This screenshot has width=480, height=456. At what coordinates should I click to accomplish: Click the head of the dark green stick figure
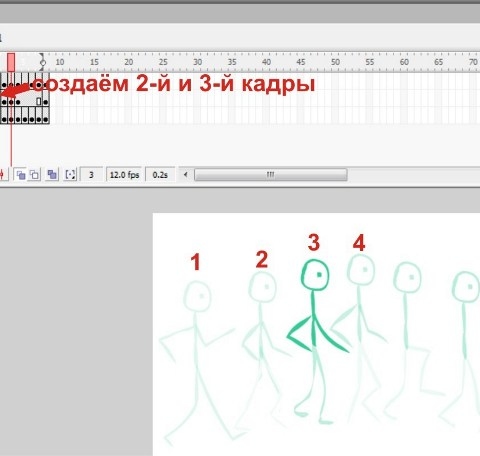point(315,275)
